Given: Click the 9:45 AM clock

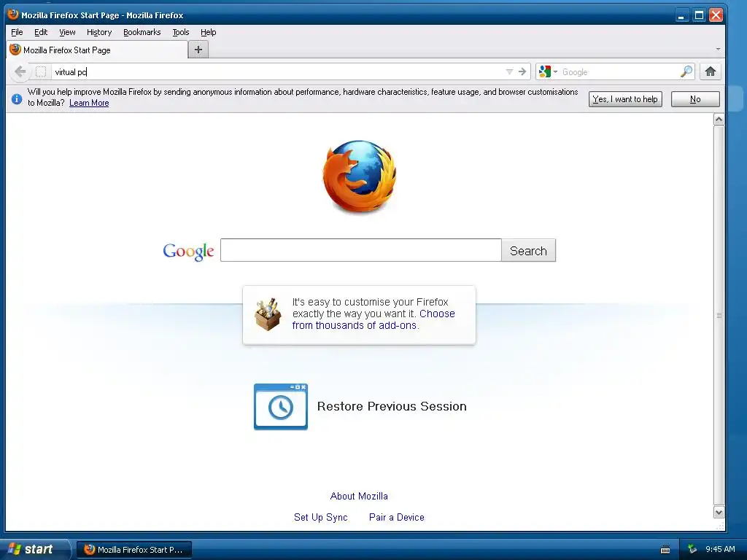Looking at the screenshot, I should click(x=720, y=550).
